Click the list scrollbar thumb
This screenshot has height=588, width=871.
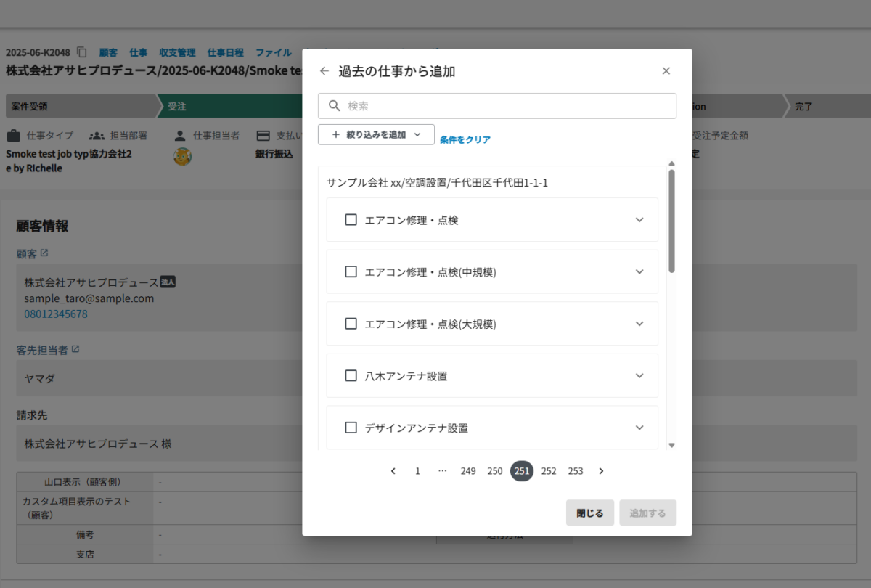click(x=671, y=221)
